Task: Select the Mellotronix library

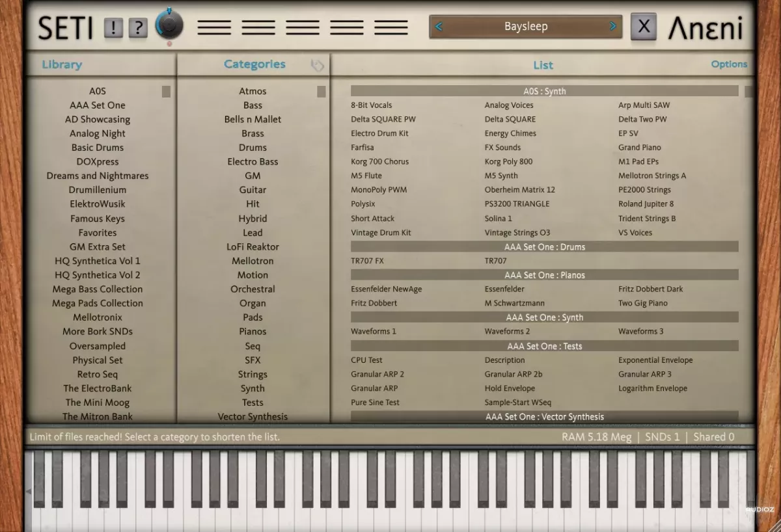Action: (x=98, y=317)
